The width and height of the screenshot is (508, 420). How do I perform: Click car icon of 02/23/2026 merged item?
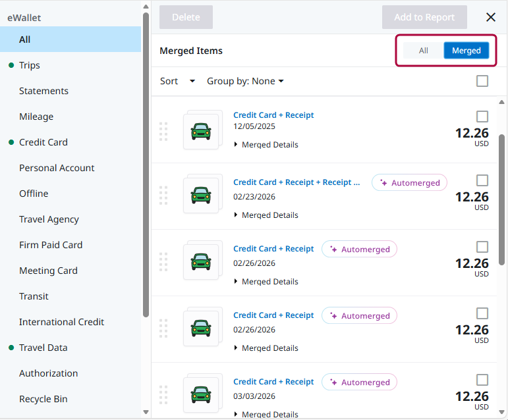pyautogui.click(x=201, y=195)
